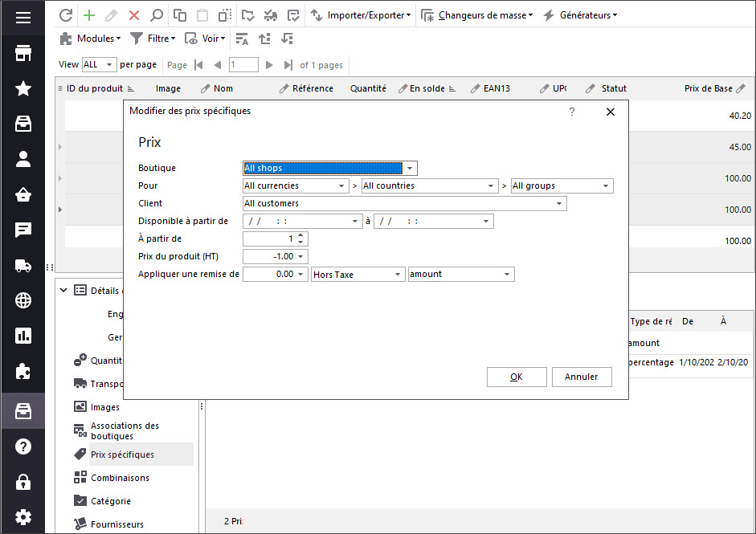Viewport: 756px width, 534px height.
Task: Click the pencil Edit toolbar icon
Action: 112,15
